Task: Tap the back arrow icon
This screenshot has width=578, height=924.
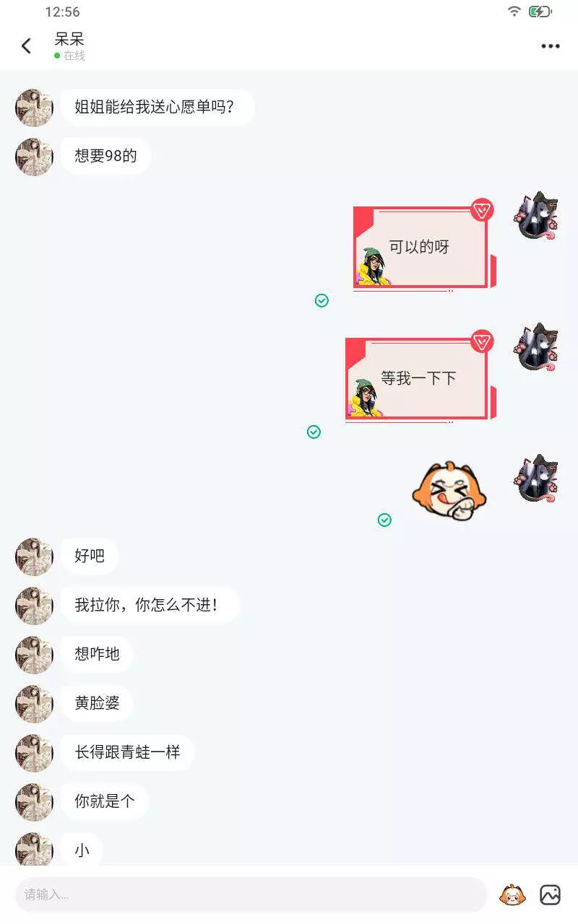Action: 26,46
